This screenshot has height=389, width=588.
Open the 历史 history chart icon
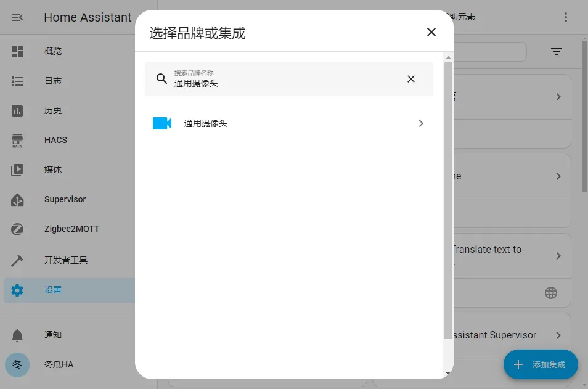(x=17, y=111)
